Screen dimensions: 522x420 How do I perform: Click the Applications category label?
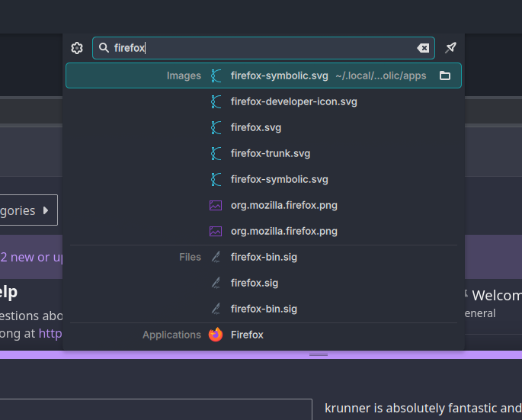pos(171,335)
